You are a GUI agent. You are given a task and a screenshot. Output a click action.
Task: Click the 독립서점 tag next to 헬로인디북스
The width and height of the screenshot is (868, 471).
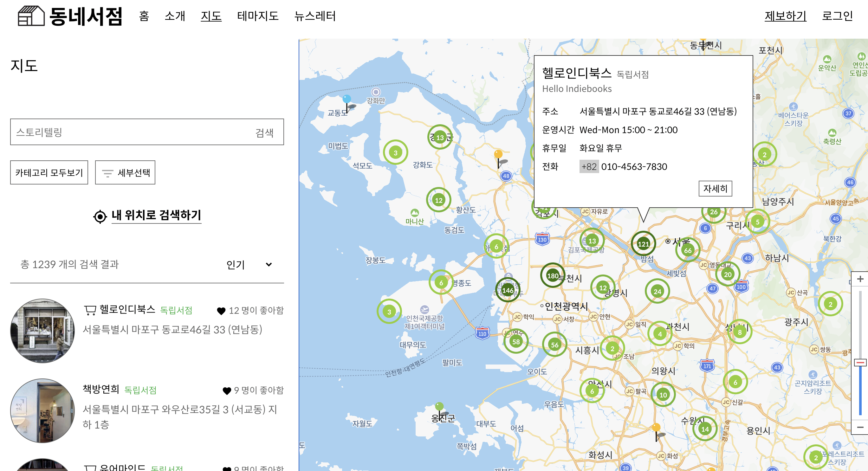coord(176,310)
